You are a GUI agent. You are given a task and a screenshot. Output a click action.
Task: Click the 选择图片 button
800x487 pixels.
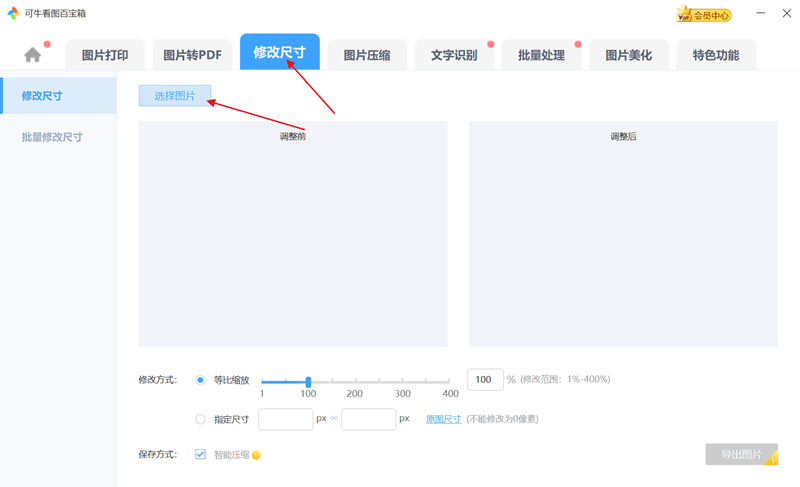(175, 96)
